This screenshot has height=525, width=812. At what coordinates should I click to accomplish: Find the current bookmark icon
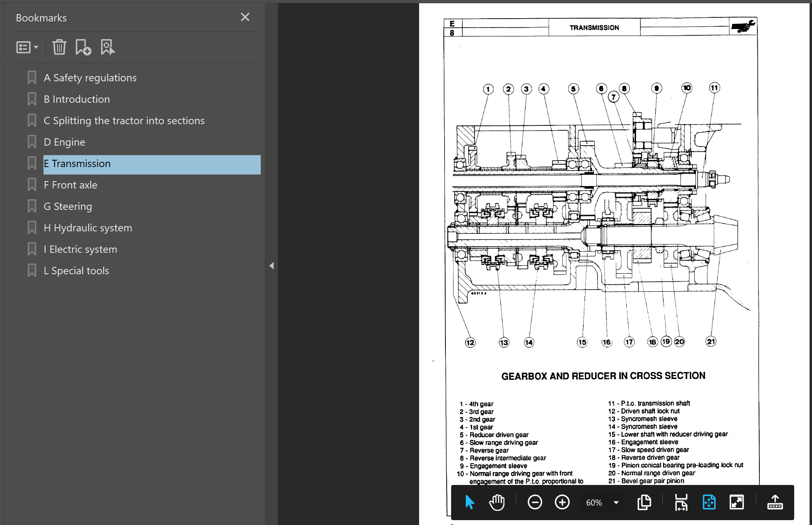[107, 47]
